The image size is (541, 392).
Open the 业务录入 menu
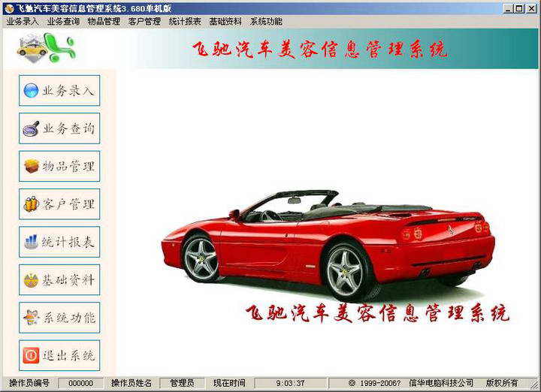pyautogui.click(x=23, y=21)
